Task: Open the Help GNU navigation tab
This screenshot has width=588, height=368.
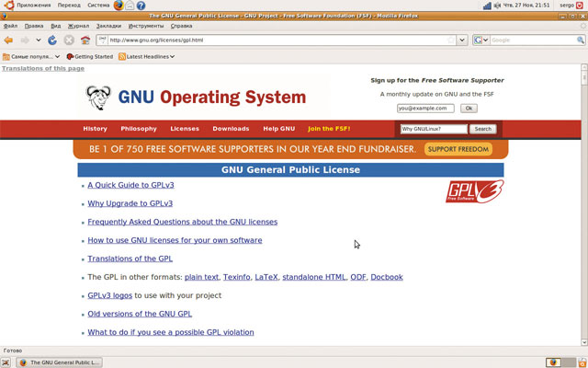Action: pyautogui.click(x=279, y=129)
